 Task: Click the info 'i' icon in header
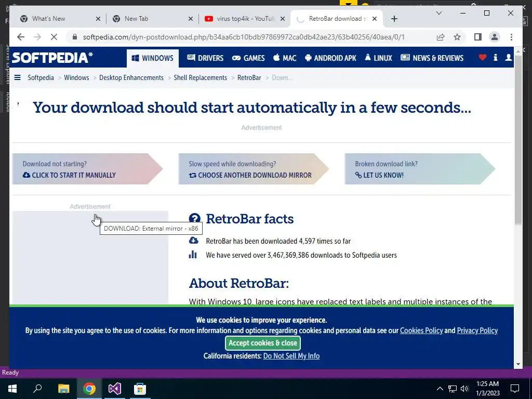pos(495,57)
